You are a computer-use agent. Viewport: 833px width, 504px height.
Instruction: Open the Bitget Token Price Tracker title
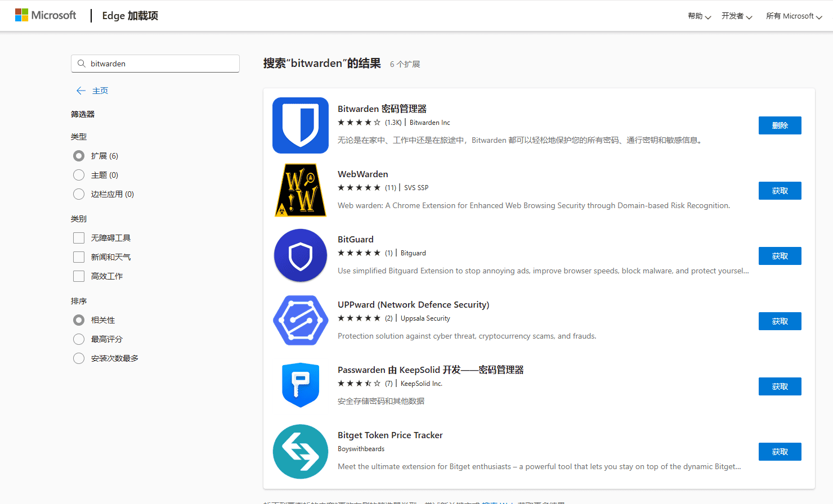coord(390,435)
